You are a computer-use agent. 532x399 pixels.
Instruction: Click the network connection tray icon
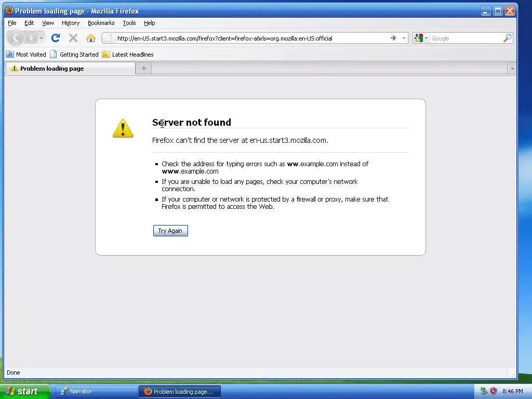point(484,391)
